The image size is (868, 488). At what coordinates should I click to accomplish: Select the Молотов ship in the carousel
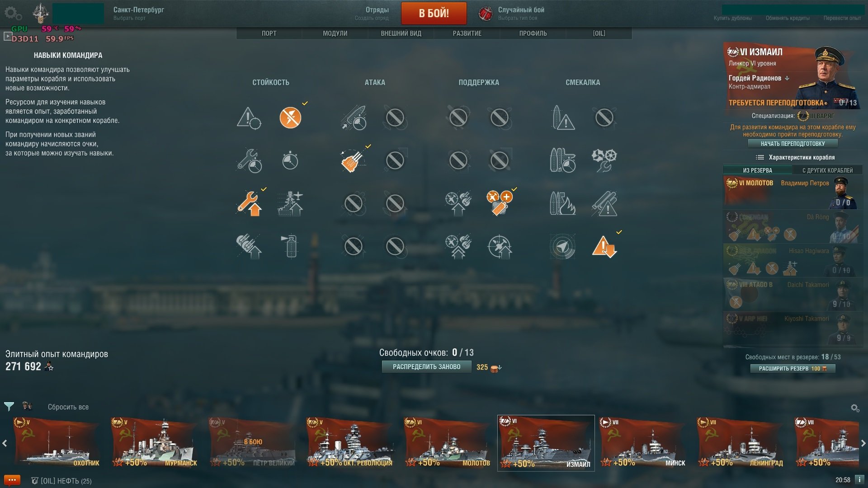coord(448,443)
